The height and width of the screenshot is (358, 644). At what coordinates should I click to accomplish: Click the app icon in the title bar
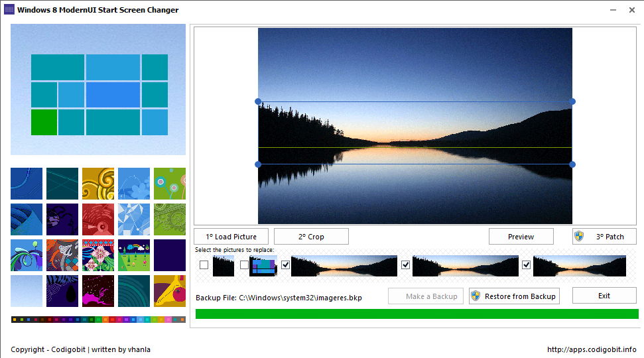(x=9, y=9)
